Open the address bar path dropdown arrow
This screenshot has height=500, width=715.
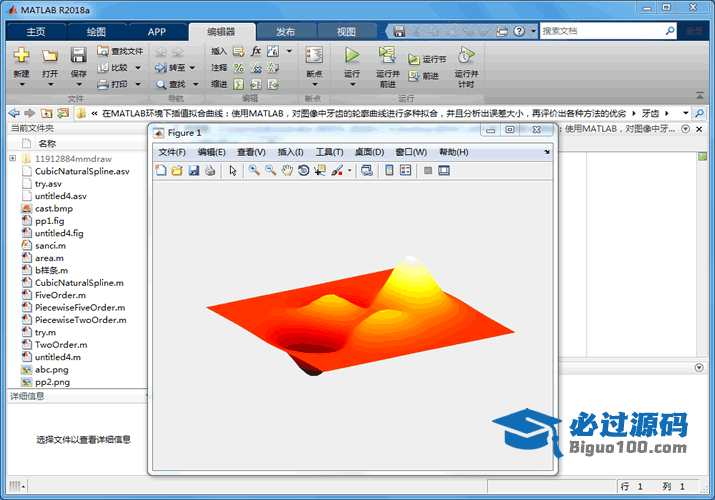(685, 113)
